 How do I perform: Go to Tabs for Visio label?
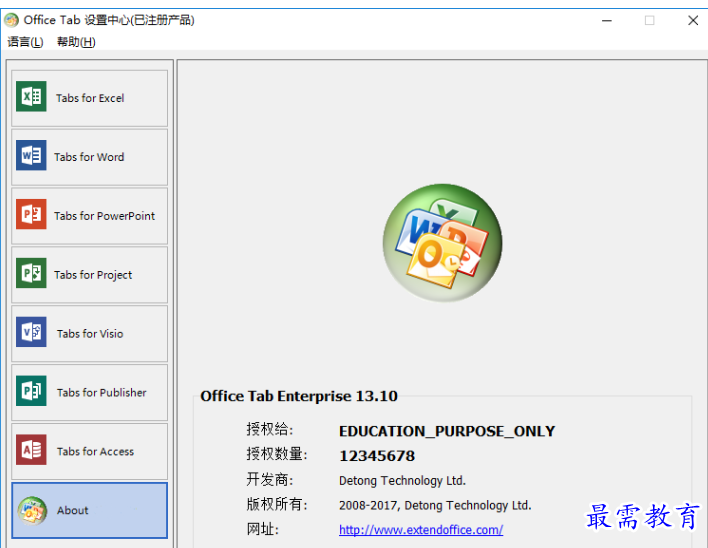(x=90, y=334)
